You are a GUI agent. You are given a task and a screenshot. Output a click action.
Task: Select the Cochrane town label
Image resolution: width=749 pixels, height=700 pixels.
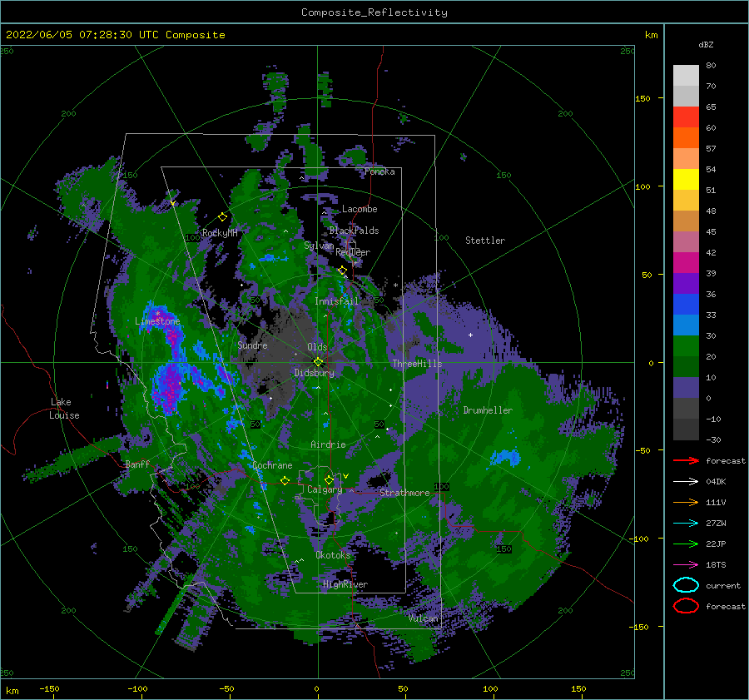pos(272,465)
